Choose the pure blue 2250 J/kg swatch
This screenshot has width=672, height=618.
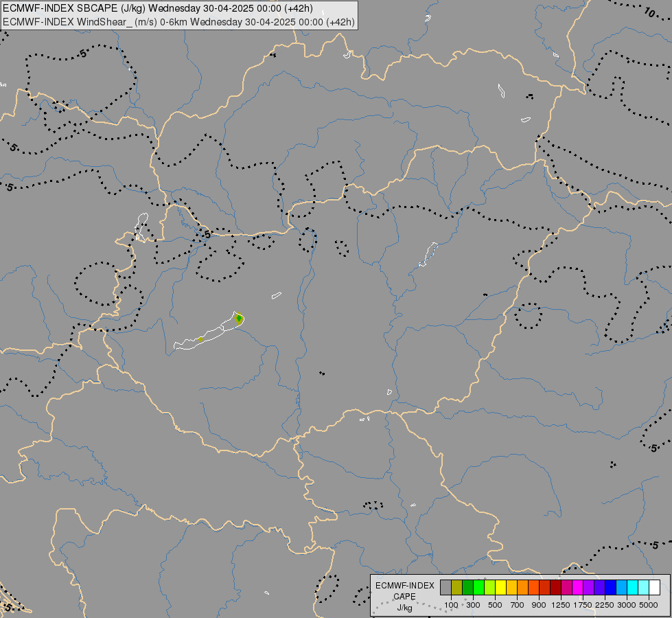tap(611, 588)
